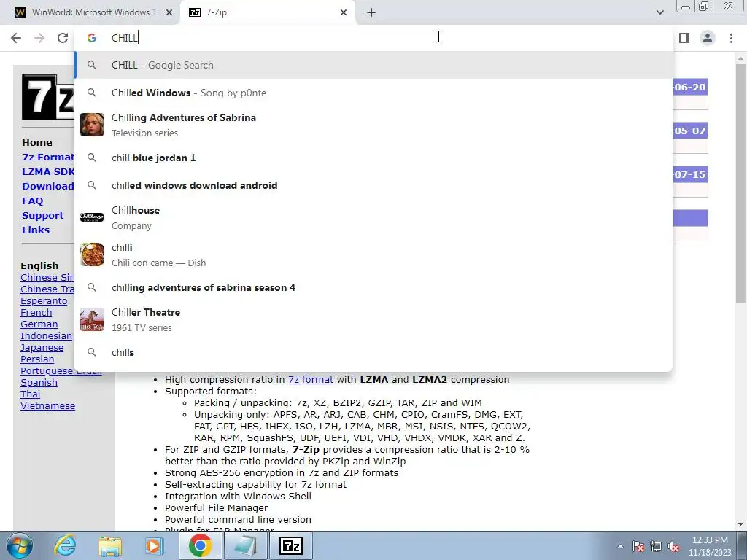This screenshot has height=560, width=747.
Task: Launch Internet Explorer from taskbar
Action: [65, 545]
